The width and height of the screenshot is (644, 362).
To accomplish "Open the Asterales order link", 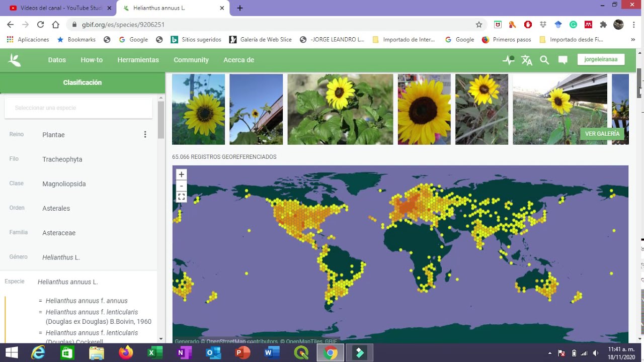I will coord(56,209).
